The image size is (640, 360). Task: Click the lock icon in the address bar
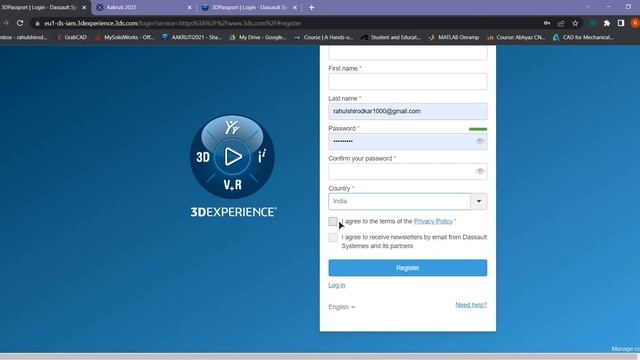pyautogui.click(x=37, y=24)
